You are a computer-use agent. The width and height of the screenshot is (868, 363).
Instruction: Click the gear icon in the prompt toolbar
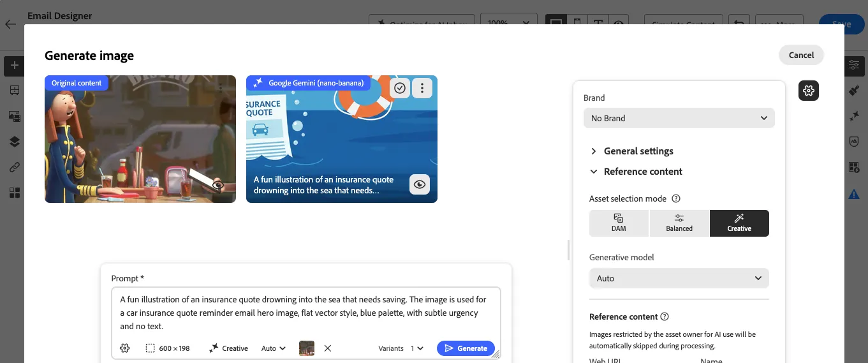[x=125, y=348]
